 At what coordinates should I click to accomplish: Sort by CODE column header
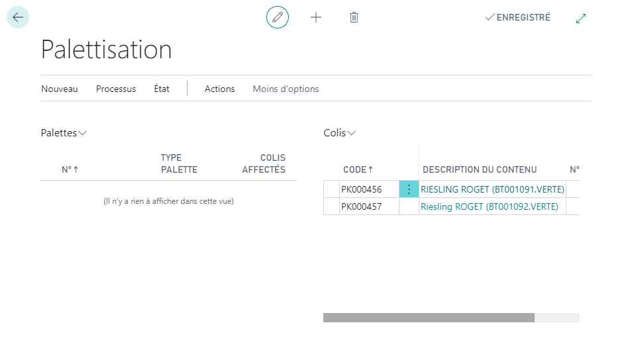click(x=358, y=169)
